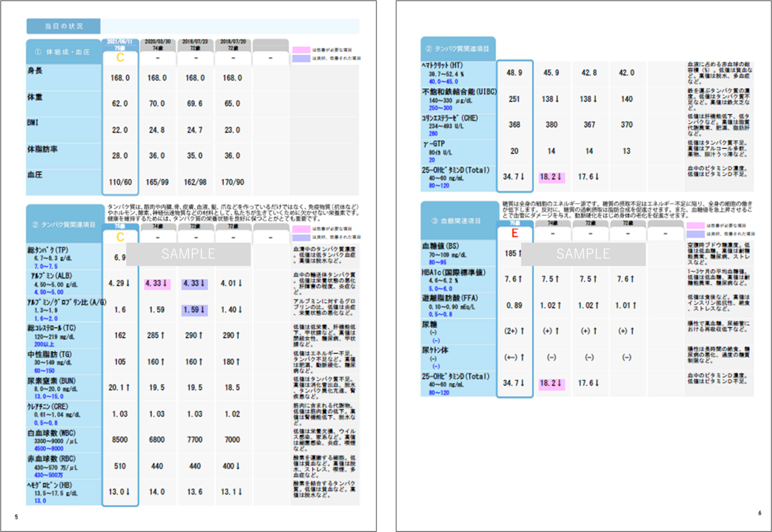Screen dimensions: 772x532
Task: Select the BMI row label
Action: [x=33, y=122]
